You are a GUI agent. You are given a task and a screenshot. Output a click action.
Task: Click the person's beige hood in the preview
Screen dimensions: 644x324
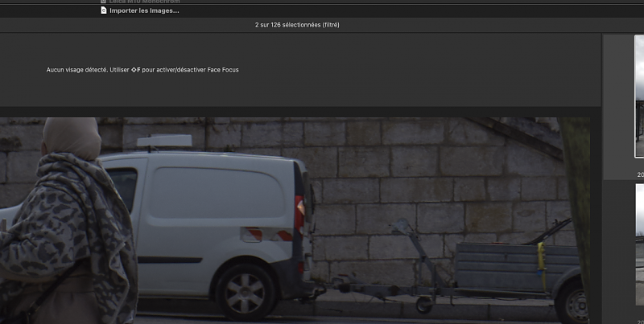click(71, 137)
